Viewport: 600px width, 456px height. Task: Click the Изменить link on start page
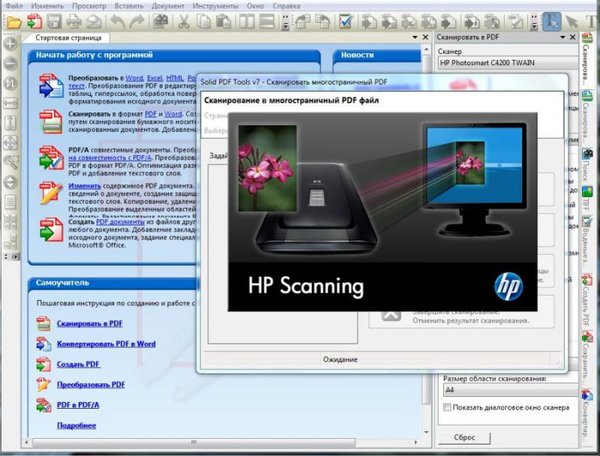click(85, 186)
